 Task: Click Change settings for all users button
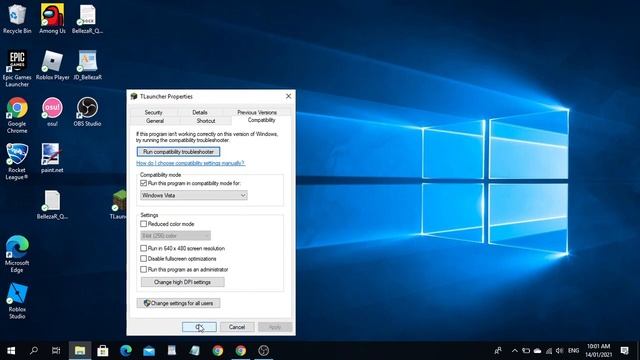pyautogui.click(x=178, y=303)
